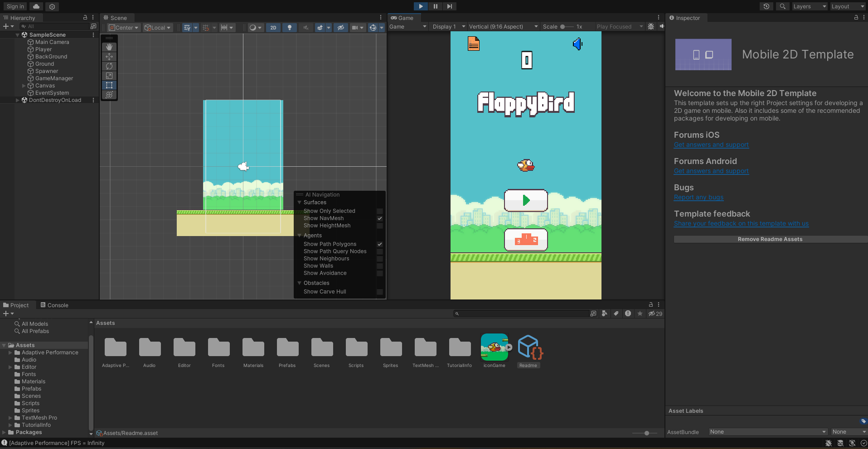The image size is (868, 449).
Task: Toggle 2D mode in the Scene view
Action: pyautogui.click(x=273, y=28)
